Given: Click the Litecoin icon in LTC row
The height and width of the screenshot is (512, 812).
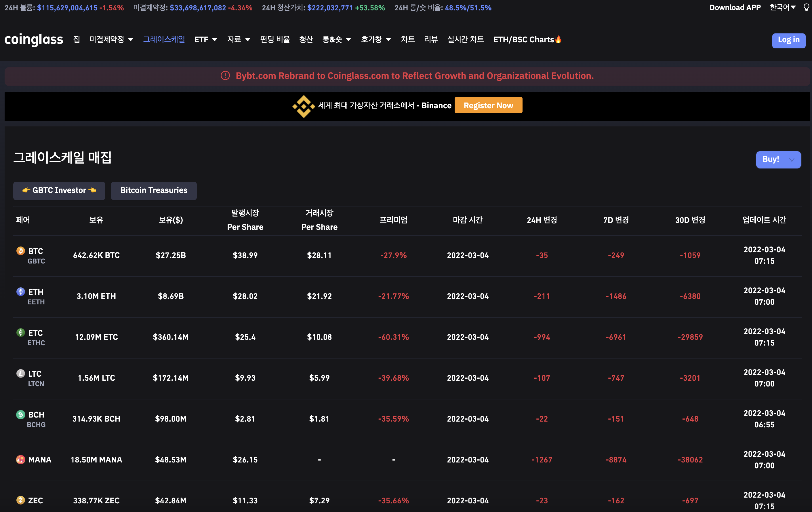Looking at the screenshot, I should [20, 373].
